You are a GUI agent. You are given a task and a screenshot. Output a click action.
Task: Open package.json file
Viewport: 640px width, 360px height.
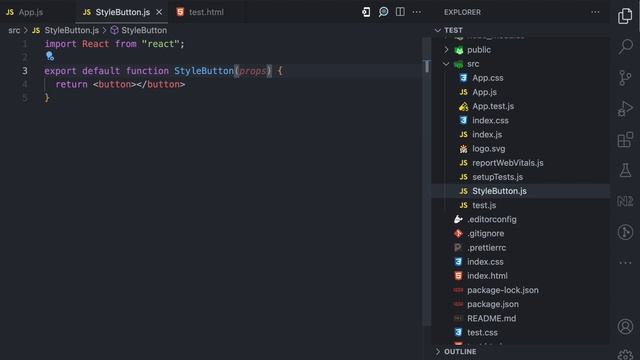coord(493,304)
